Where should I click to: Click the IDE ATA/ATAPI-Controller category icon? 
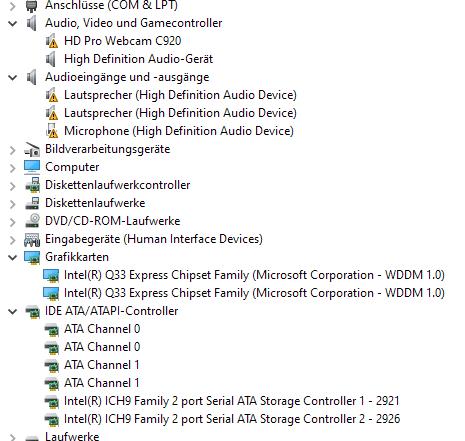pos(32,312)
